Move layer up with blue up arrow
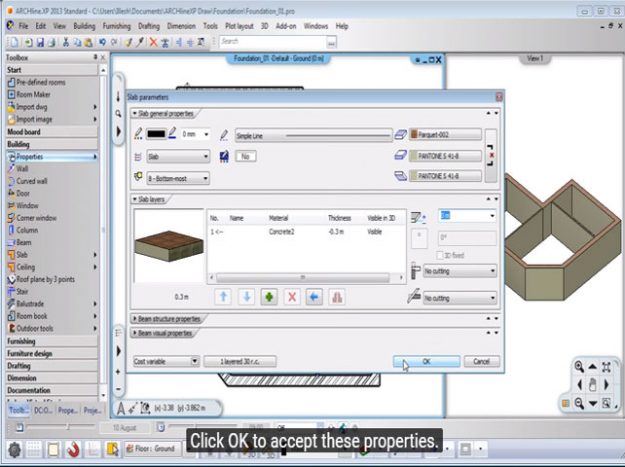The image size is (625, 467). coord(224,297)
